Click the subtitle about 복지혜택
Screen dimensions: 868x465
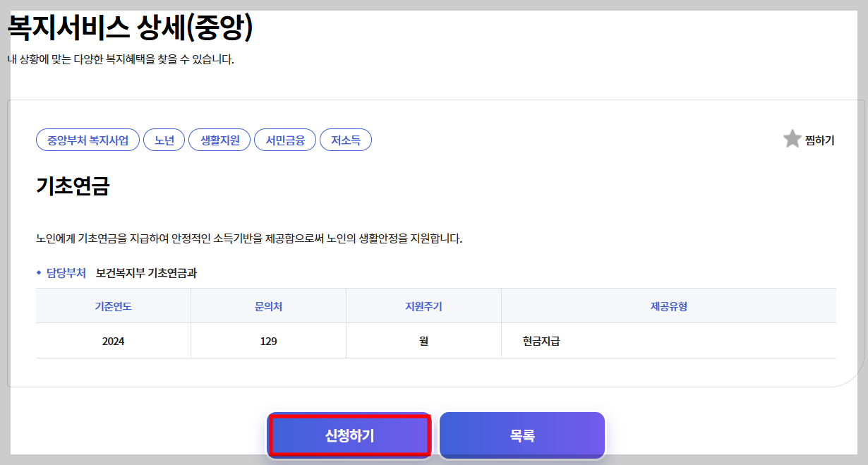click(x=121, y=59)
